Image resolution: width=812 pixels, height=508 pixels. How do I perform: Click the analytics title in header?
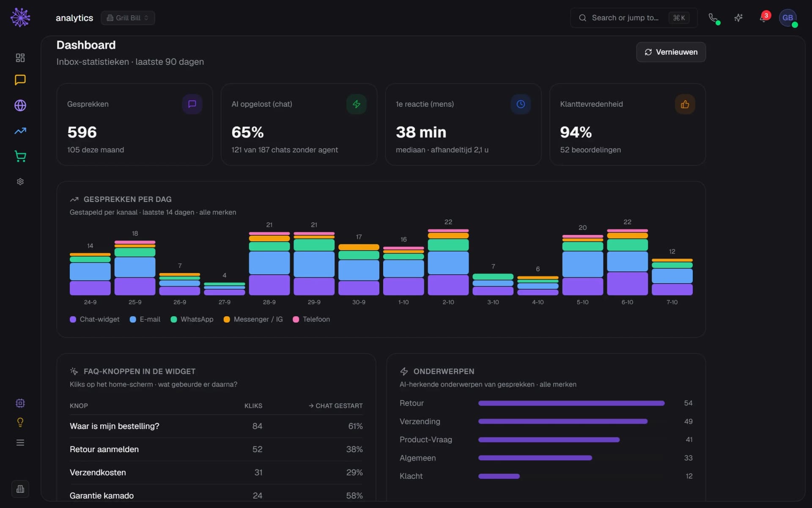click(x=74, y=18)
